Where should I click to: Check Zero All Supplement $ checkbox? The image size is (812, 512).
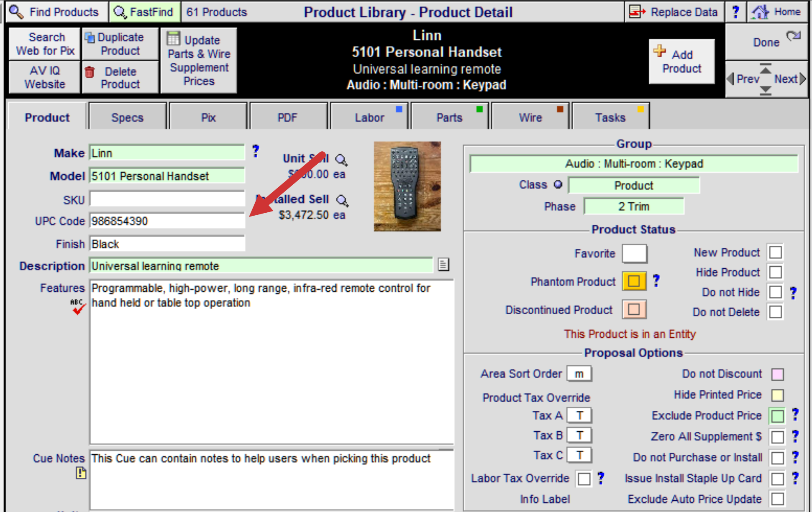(777, 437)
